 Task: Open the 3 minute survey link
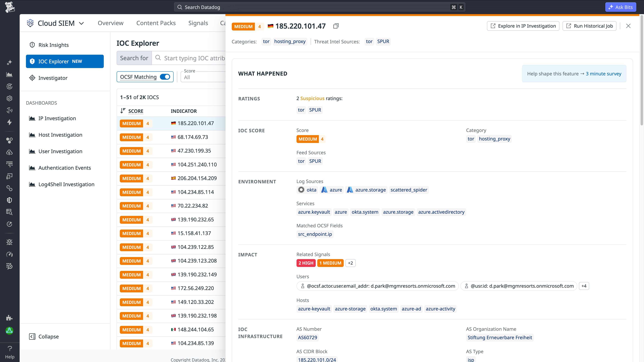603,74
